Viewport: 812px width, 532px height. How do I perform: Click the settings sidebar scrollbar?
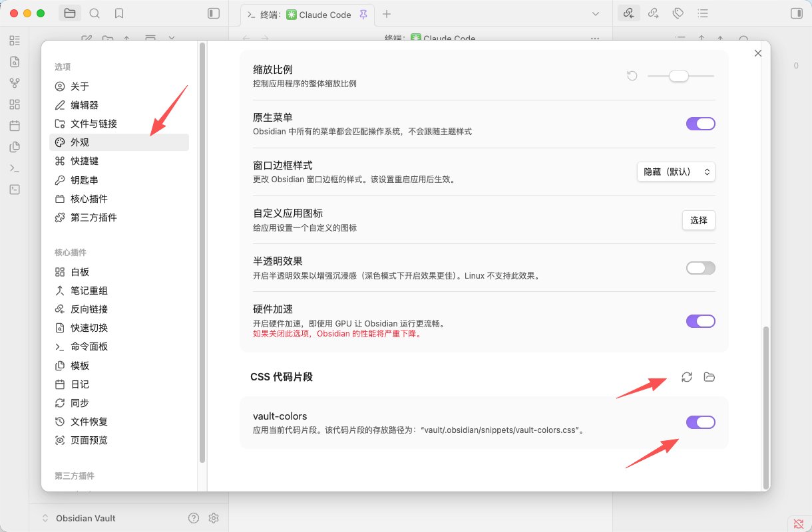tap(202, 253)
